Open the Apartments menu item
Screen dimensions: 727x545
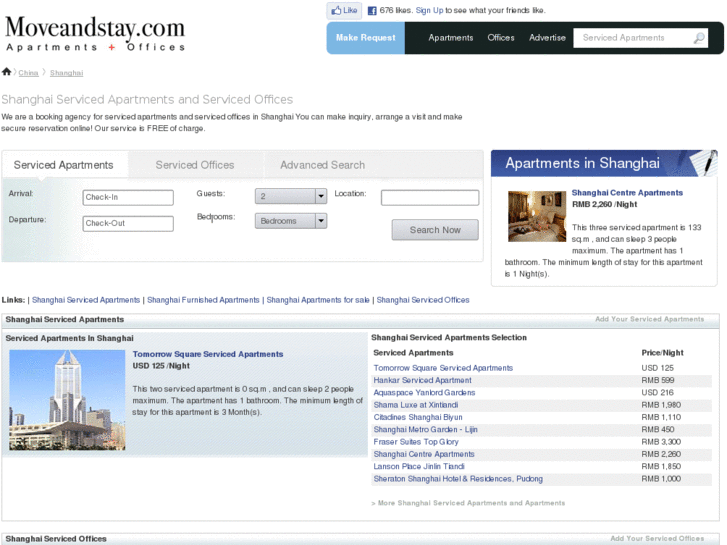click(451, 38)
